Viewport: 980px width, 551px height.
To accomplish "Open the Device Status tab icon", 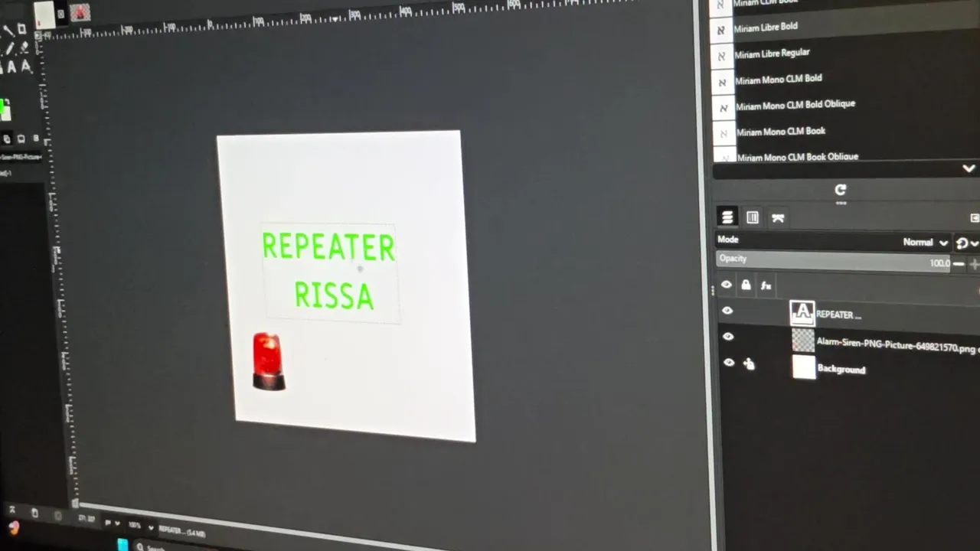I will tap(21, 139).
